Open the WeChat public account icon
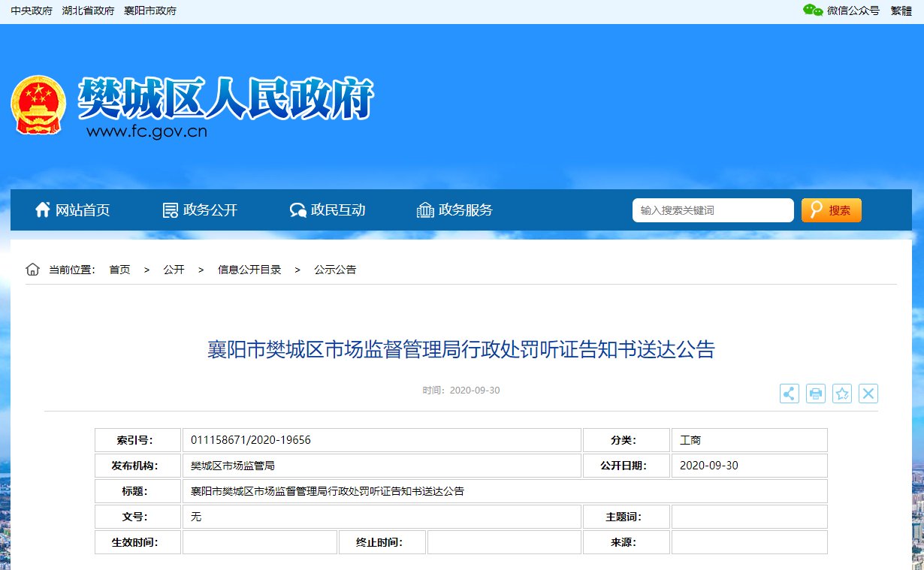Screen dimensions: 924x570 (x=811, y=11)
